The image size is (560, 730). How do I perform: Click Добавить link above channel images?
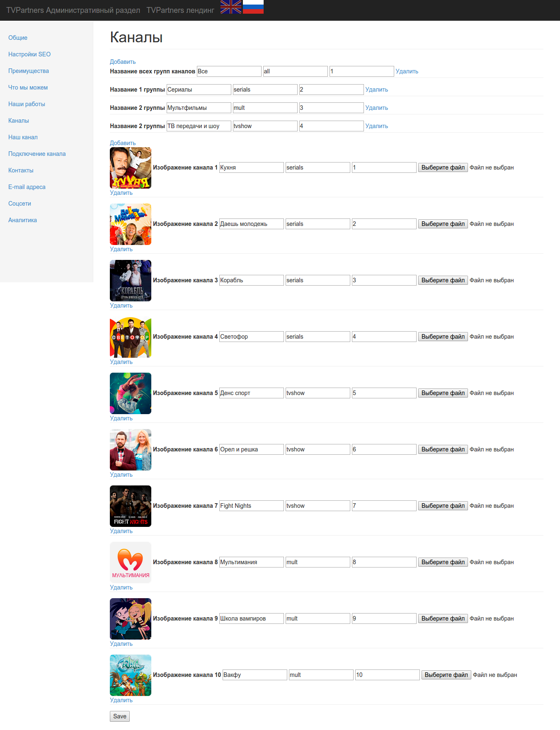pyautogui.click(x=123, y=143)
